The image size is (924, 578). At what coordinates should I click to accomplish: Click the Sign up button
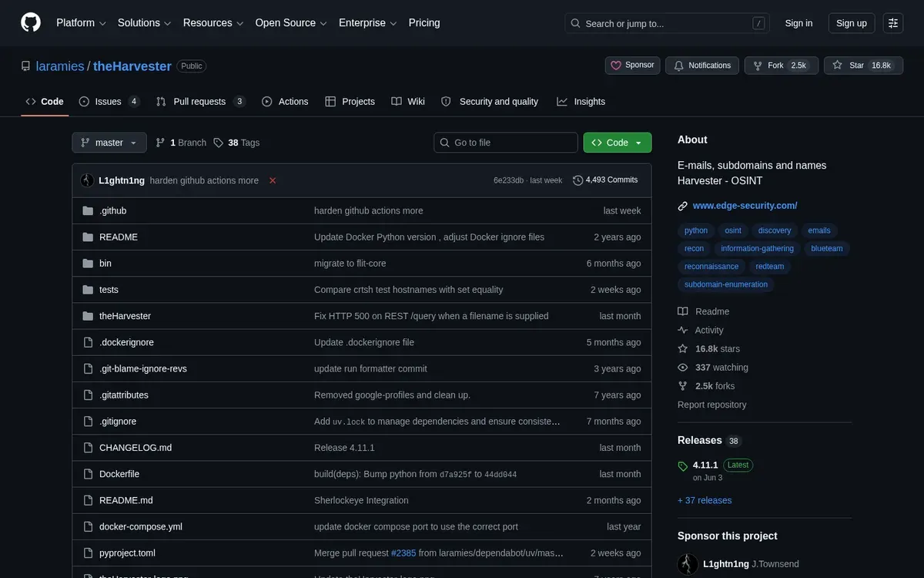852,23
